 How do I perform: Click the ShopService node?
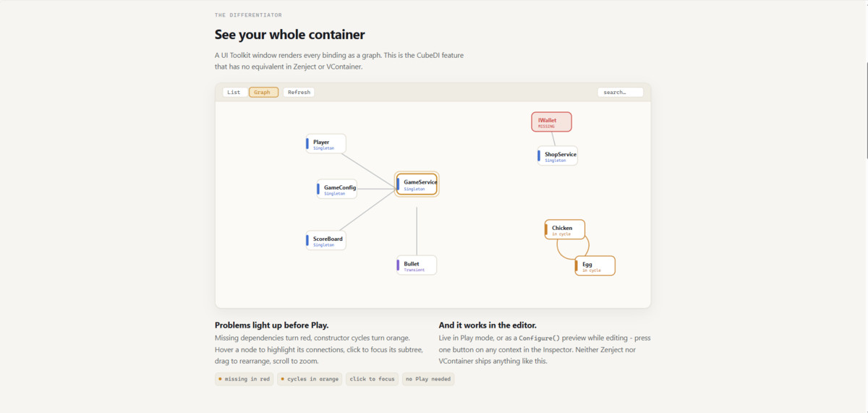point(558,156)
